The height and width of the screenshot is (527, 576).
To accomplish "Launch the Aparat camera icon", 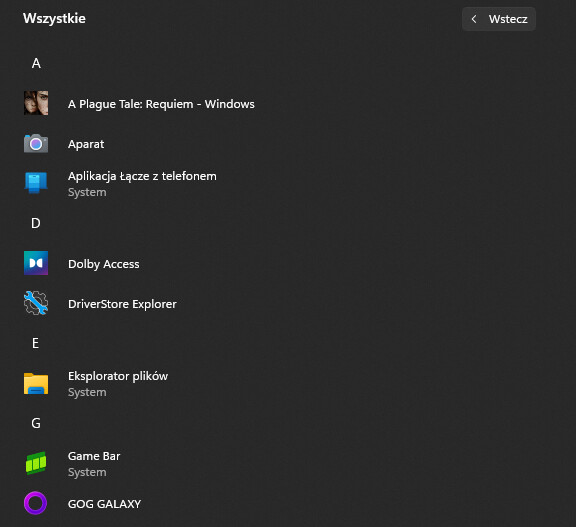I will pyautogui.click(x=36, y=144).
